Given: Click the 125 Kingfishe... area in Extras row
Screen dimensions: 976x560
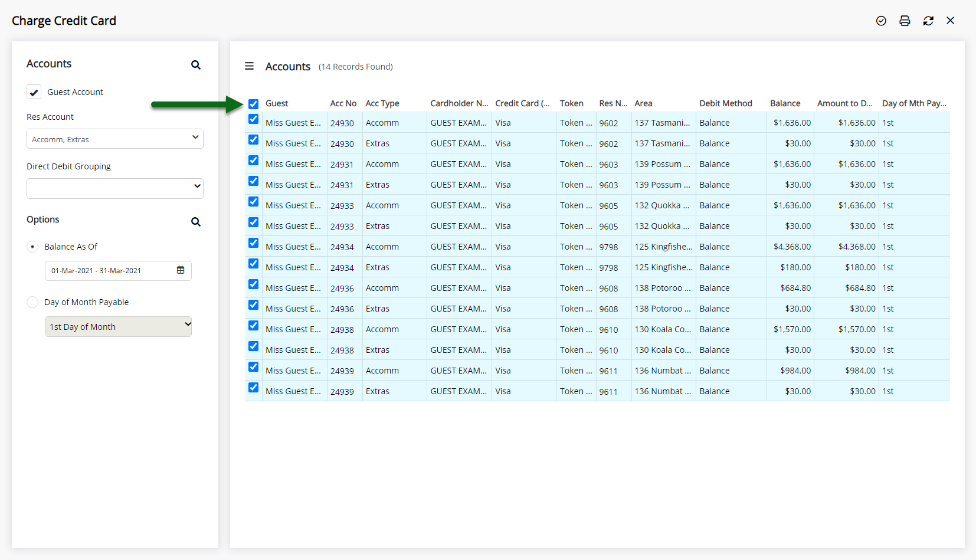Looking at the screenshot, I should click(x=664, y=267).
